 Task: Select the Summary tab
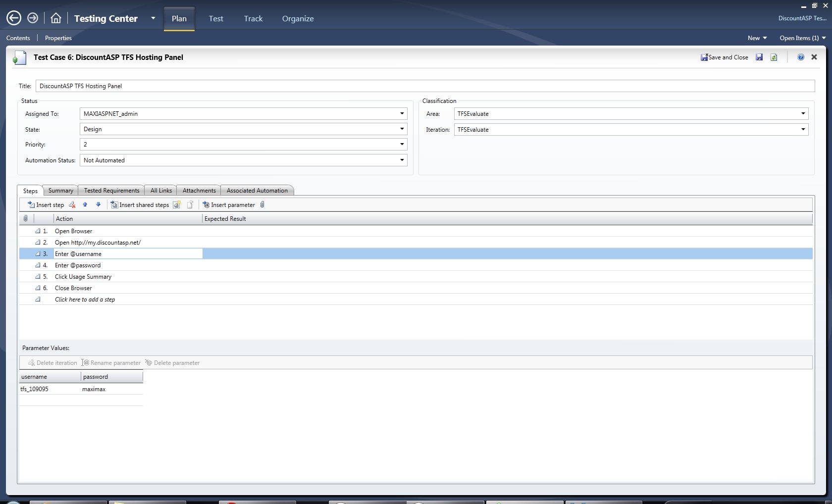[60, 191]
